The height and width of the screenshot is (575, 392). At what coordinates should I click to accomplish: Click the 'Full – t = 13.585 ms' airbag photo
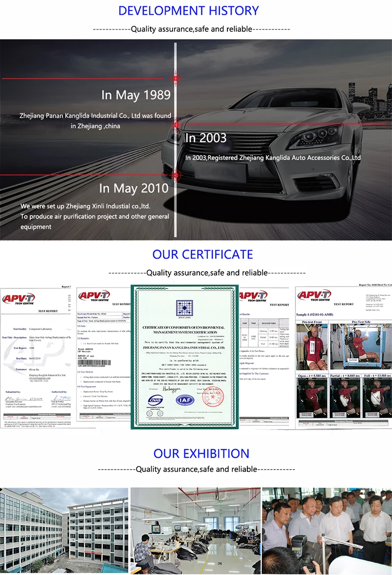(x=377, y=398)
